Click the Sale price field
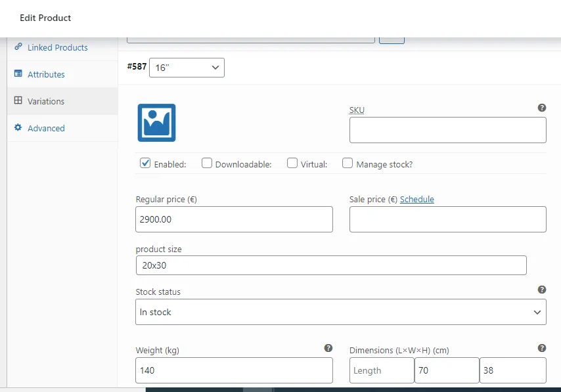Image resolution: width=561 pixels, height=392 pixels. 447,219
